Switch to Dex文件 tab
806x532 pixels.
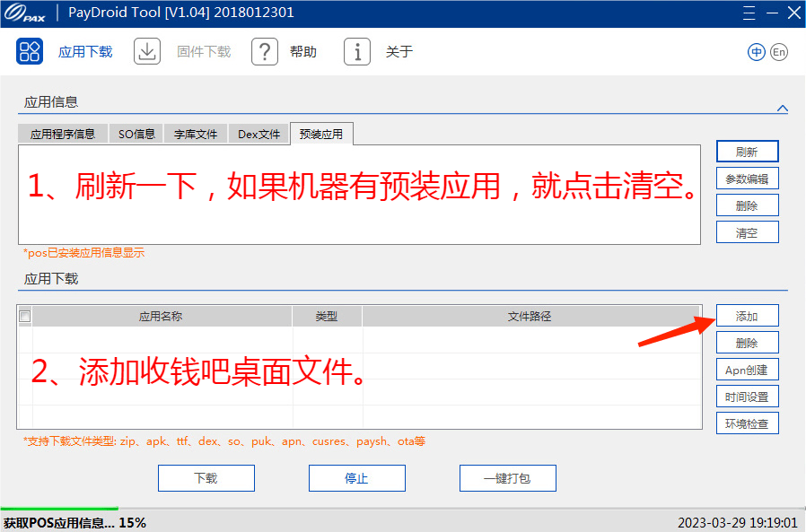258,135
